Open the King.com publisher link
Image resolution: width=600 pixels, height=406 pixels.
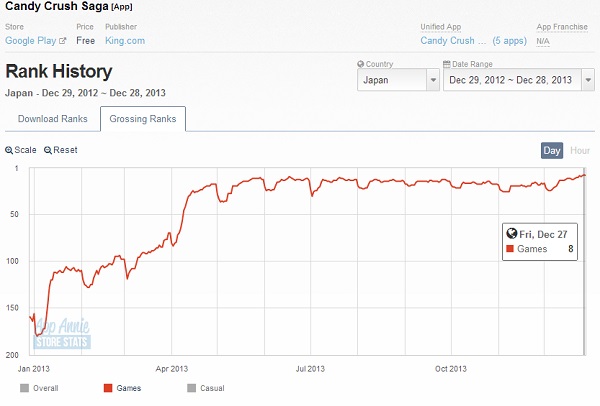click(x=125, y=41)
